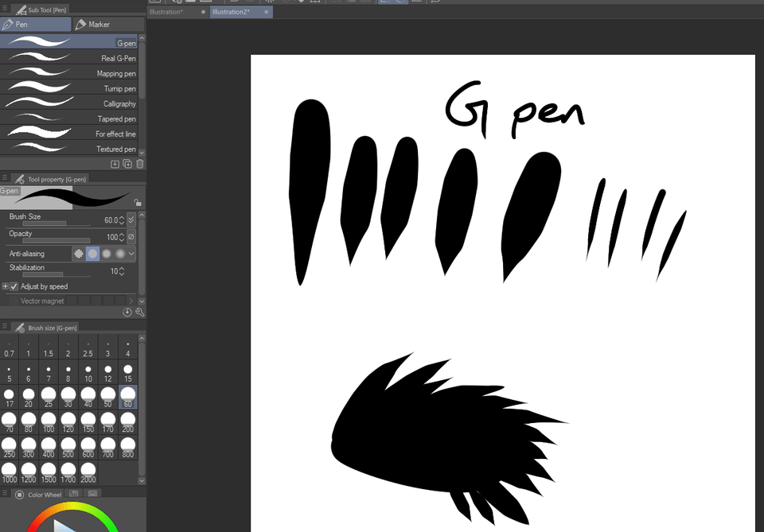This screenshot has width=764, height=532.
Task: Switch to the Illustration* document tab
Action: coord(171,12)
